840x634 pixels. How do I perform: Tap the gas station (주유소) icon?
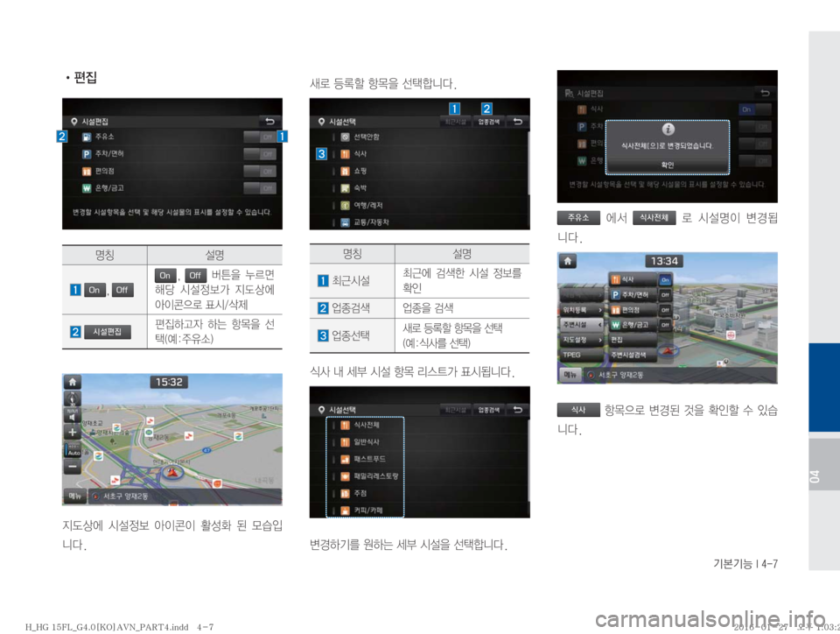(x=85, y=137)
